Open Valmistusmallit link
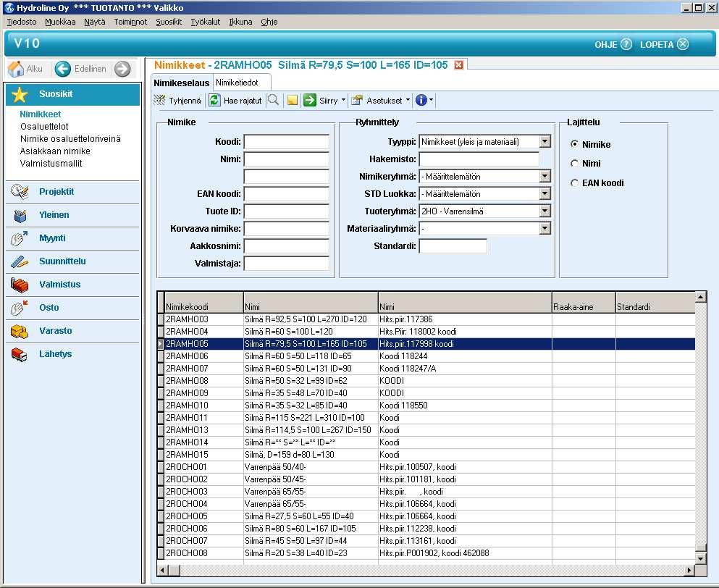 [x=51, y=164]
